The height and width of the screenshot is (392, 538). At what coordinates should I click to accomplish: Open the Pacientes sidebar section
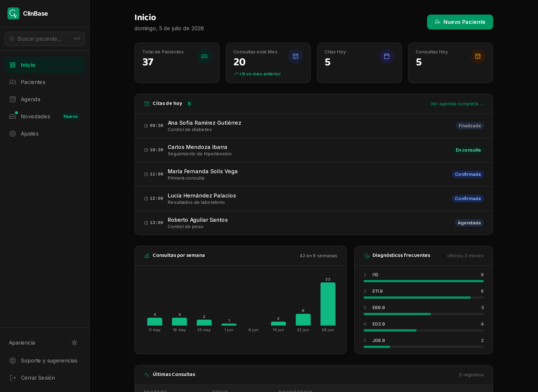45,82
